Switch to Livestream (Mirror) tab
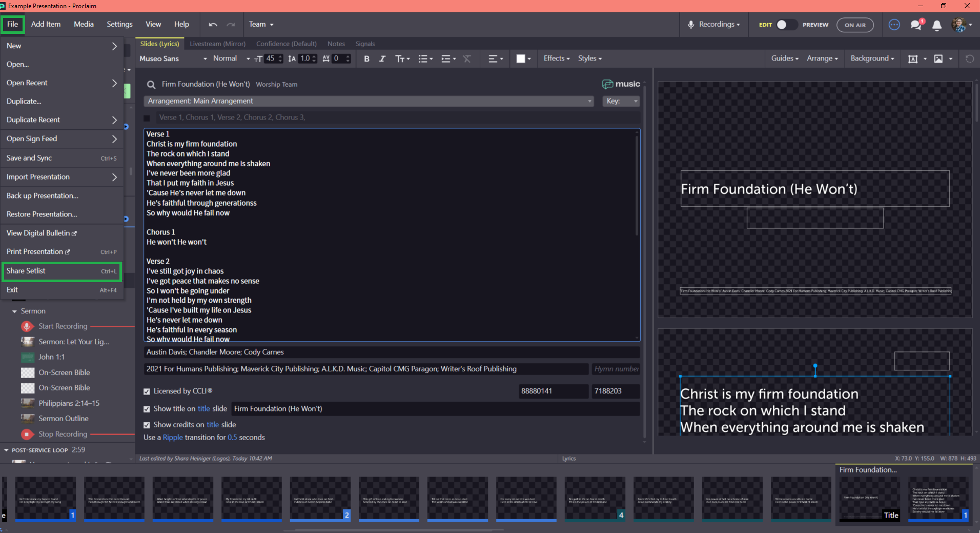Screen dimensions: 980x533 (217, 44)
